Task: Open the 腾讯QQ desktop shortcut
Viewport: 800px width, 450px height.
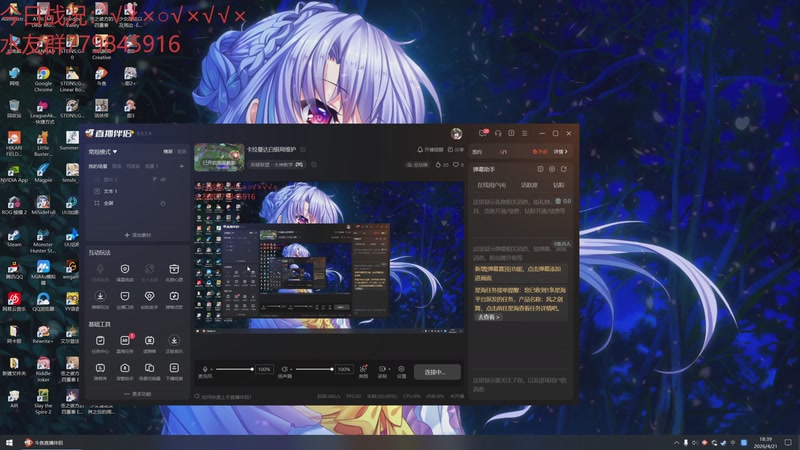Action: coord(14,270)
